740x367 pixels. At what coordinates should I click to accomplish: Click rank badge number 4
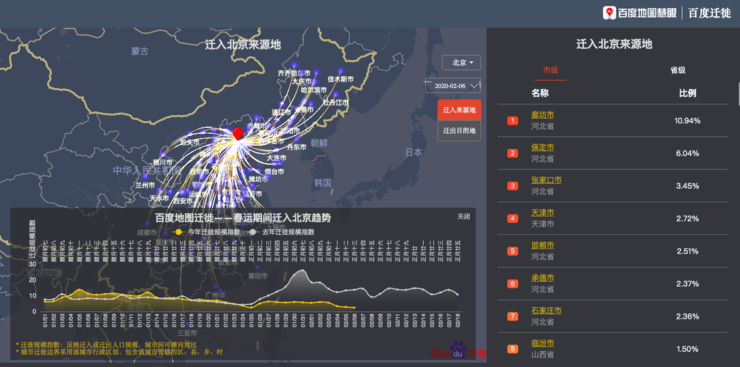pyautogui.click(x=513, y=218)
